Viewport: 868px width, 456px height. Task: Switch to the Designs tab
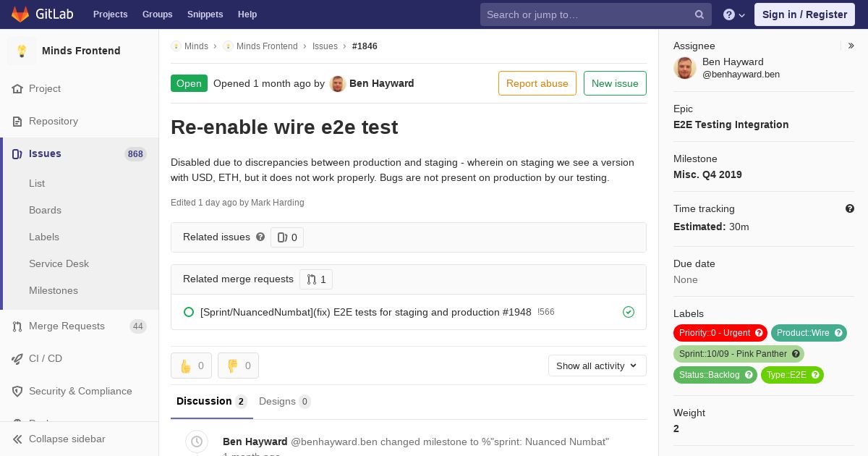click(x=285, y=402)
